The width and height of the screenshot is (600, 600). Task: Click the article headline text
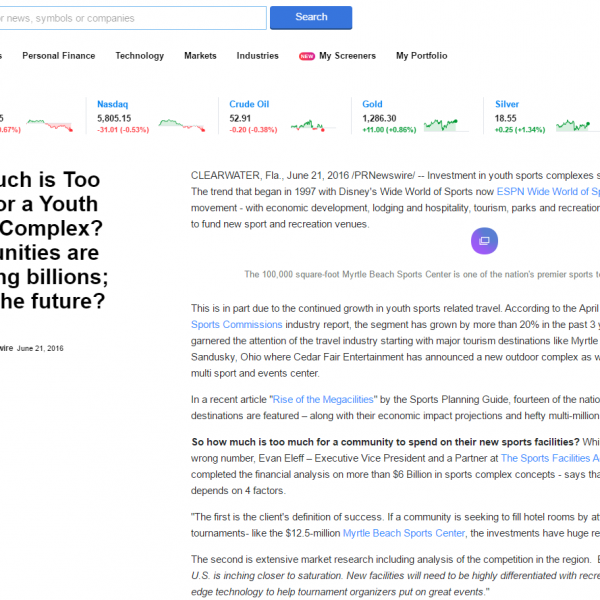click(54, 240)
